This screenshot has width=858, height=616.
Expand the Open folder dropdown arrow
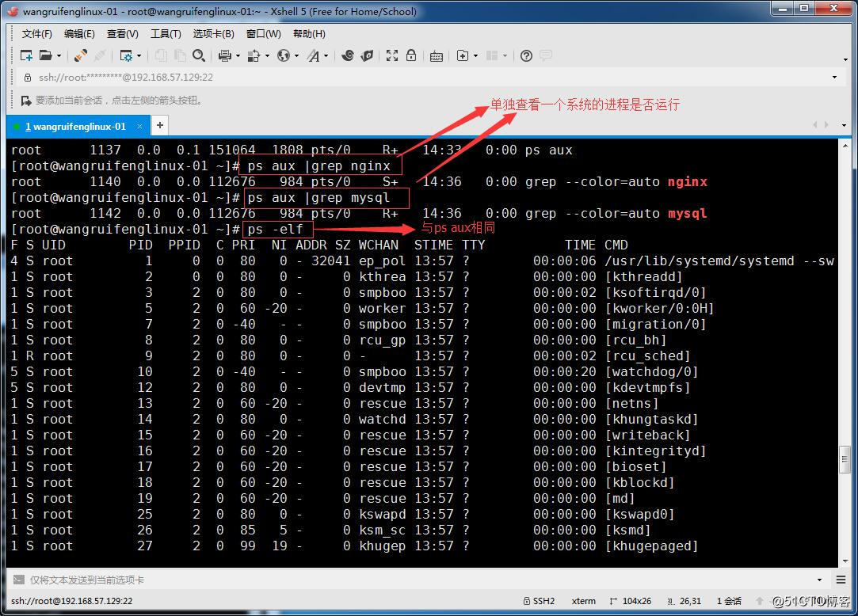59,55
